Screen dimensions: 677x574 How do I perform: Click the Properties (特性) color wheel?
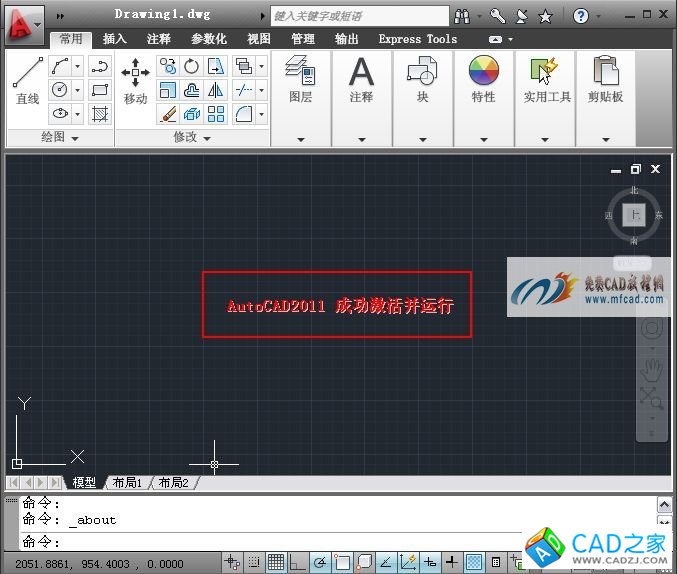(483, 72)
